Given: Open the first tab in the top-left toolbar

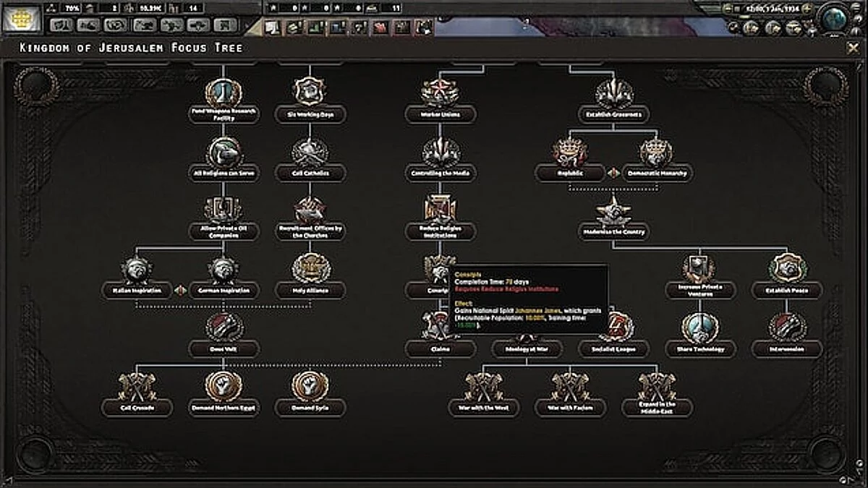Looking at the screenshot, I should (61, 25).
